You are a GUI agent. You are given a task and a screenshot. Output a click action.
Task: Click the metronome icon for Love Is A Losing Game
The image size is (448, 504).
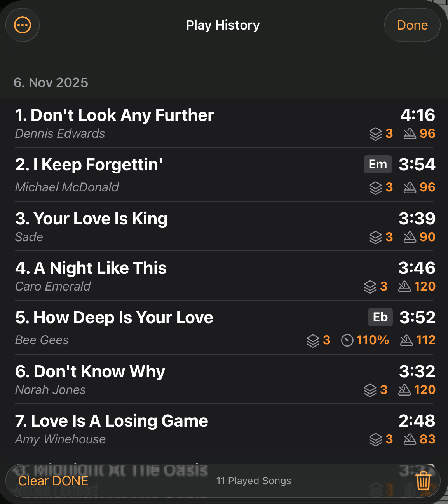click(410, 439)
